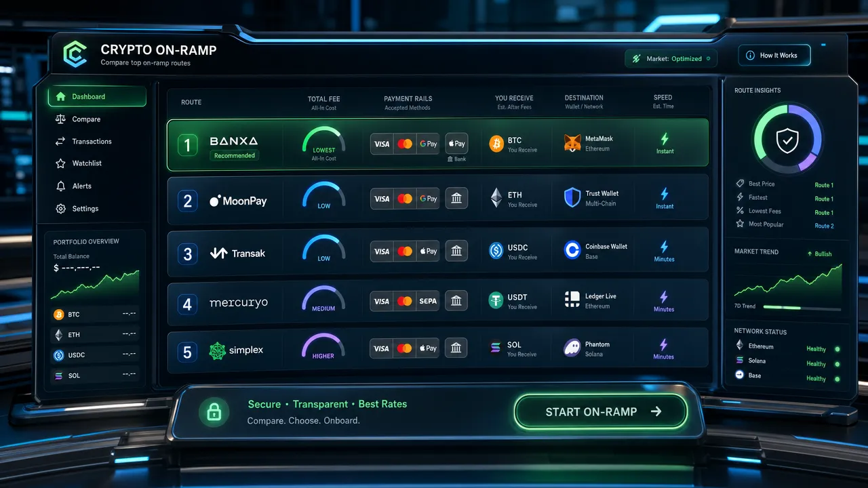Click Route 1 link beside Fastest
Viewport: 868px width, 488px height.
click(x=824, y=199)
